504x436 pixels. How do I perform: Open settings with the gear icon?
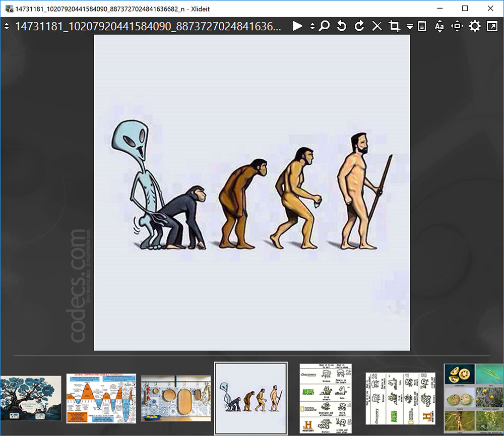click(474, 26)
